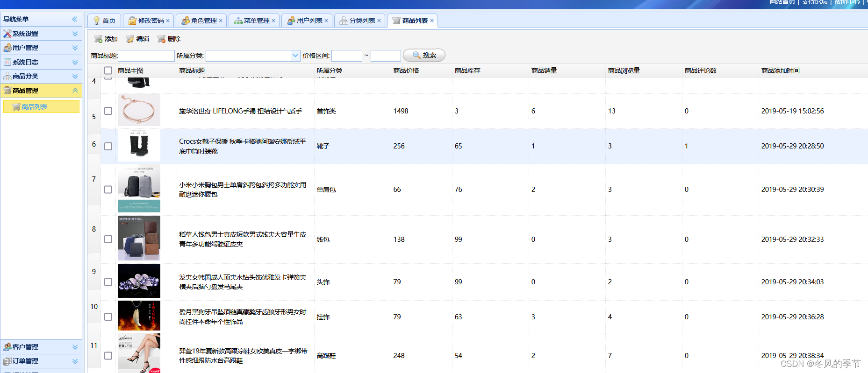The height and width of the screenshot is (373, 868).
Task: Expand the 系统设置 menu section
Action: 75,34
